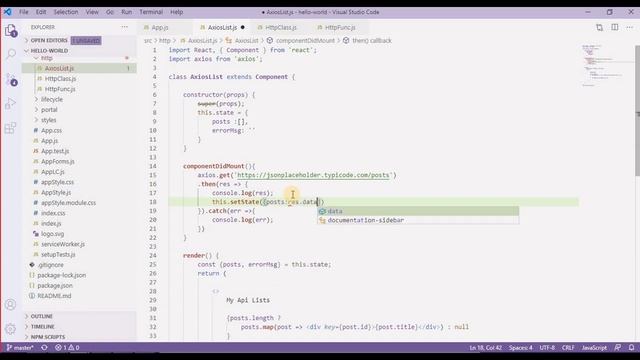Open the Terminal menu

point(151,12)
